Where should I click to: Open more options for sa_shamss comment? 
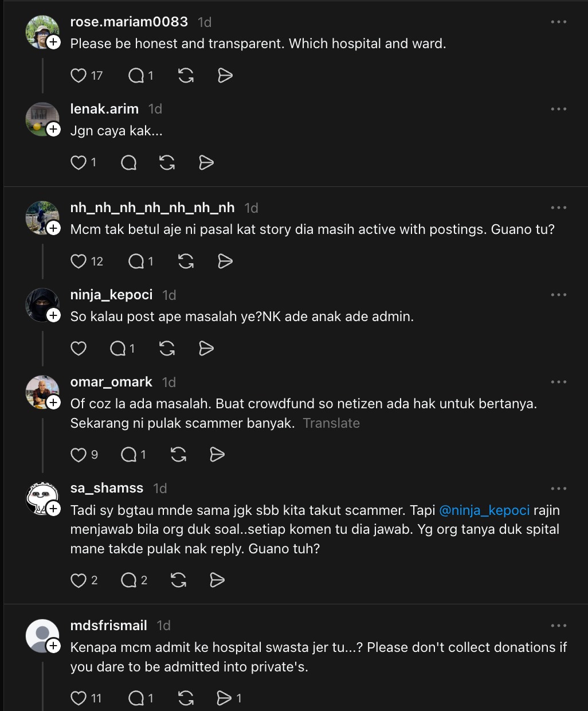tap(558, 489)
